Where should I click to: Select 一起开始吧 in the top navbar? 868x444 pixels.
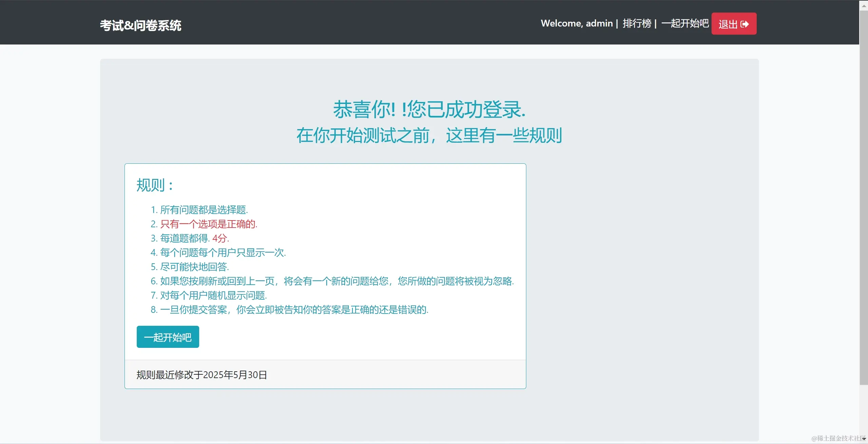coord(685,23)
